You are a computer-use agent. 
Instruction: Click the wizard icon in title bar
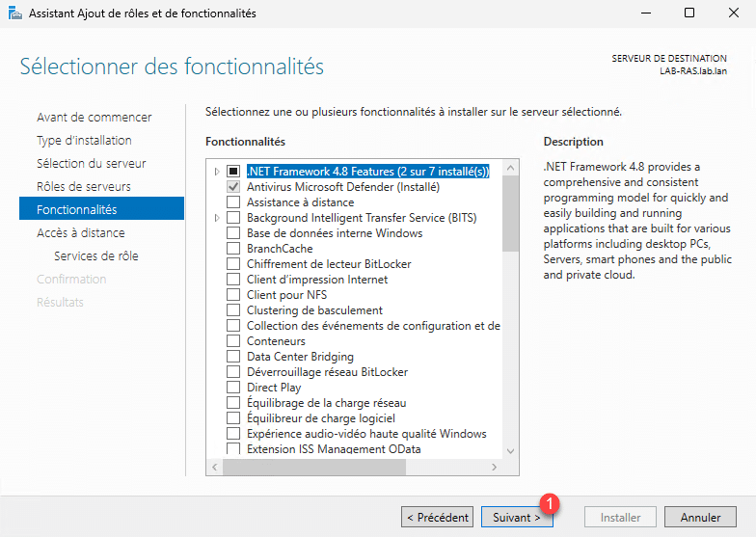(x=15, y=13)
